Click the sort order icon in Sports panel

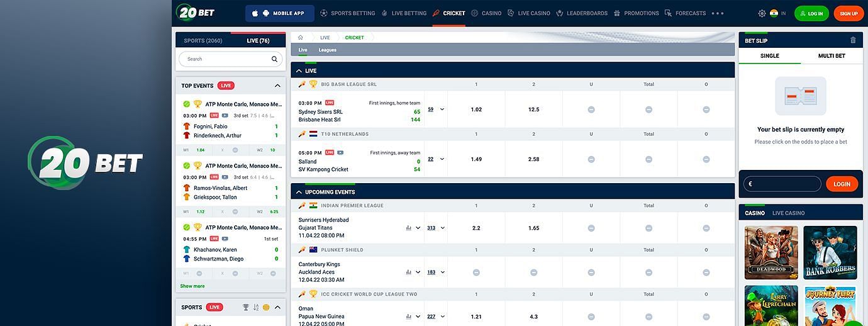256,308
